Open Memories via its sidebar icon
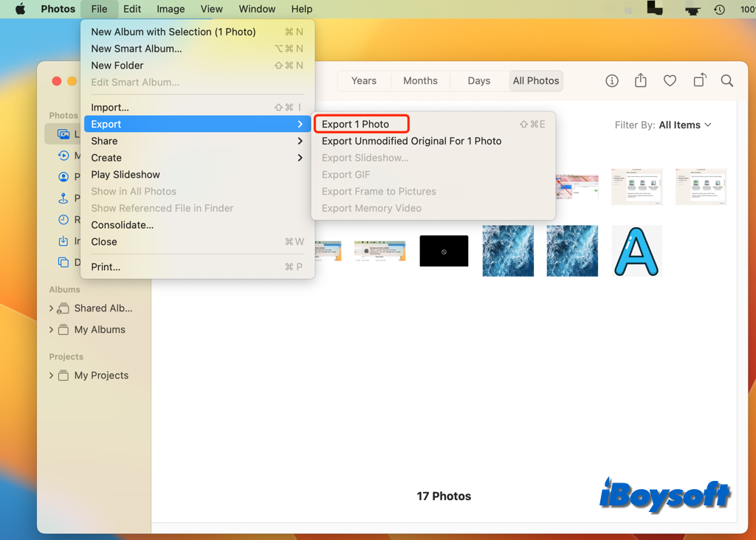This screenshot has height=540, width=756. (65, 156)
